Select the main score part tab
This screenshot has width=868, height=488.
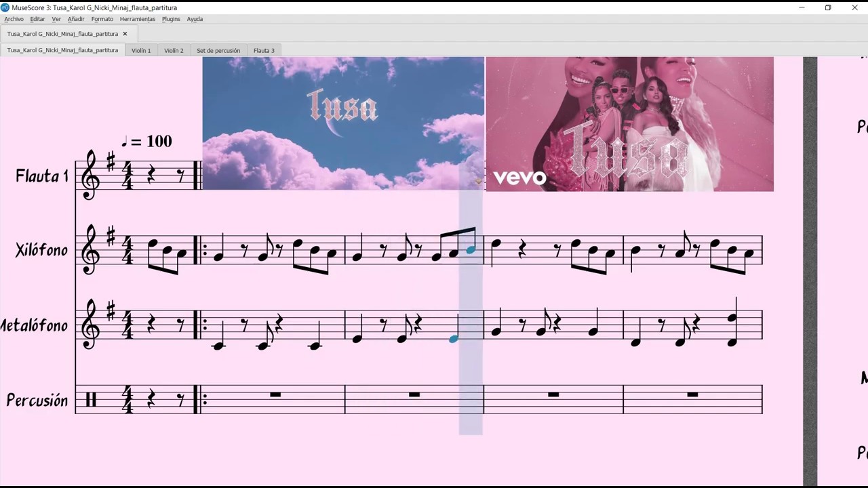click(x=62, y=50)
